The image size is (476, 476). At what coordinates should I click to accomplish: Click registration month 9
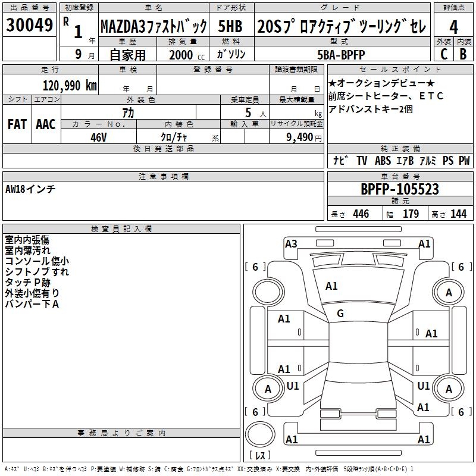click(x=79, y=54)
